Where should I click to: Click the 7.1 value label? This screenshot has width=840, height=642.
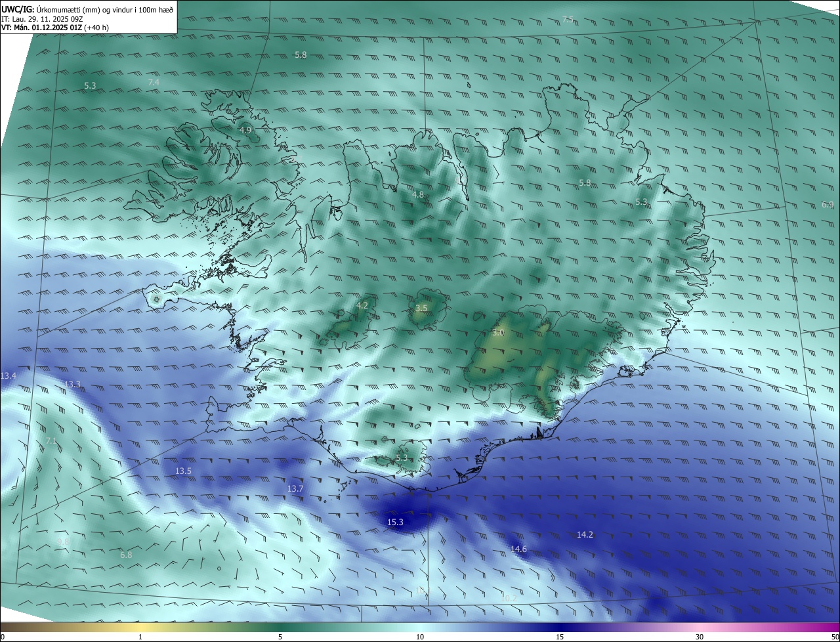(x=51, y=441)
